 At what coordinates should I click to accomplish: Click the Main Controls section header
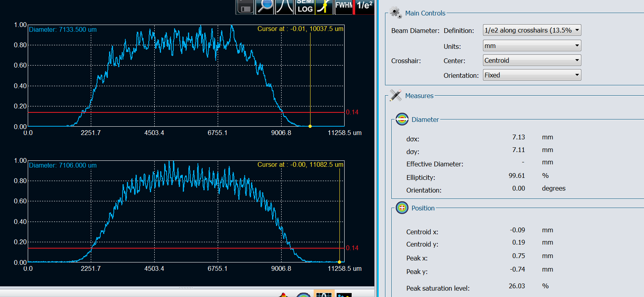[425, 13]
